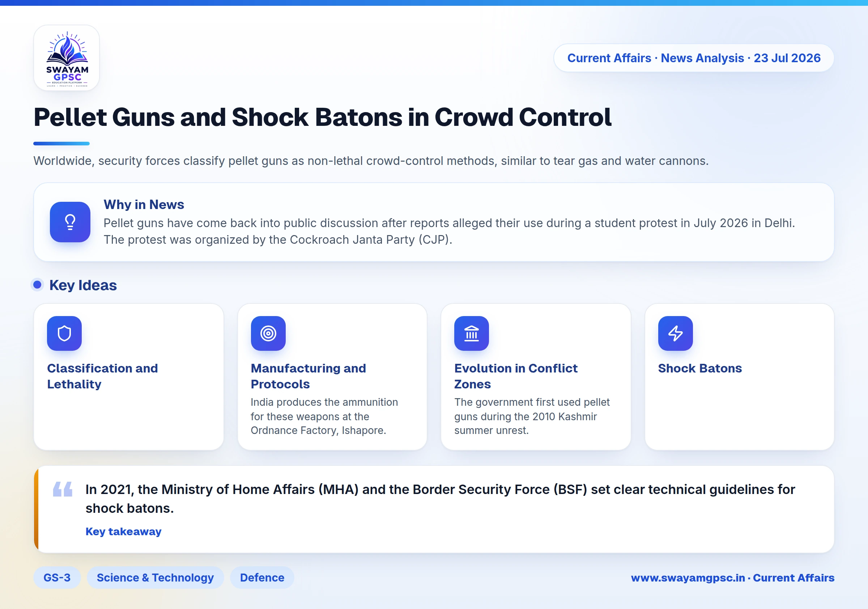
Task: Click the Key Ideas section heading
Action: pyautogui.click(x=83, y=285)
